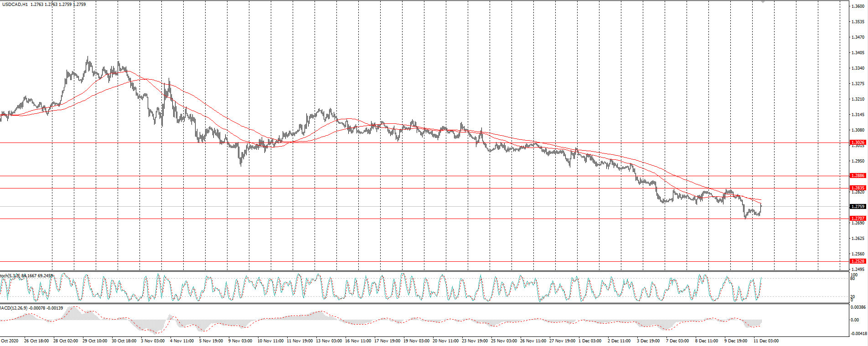The width and height of the screenshot is (868, 346).
Task: Click the 4 Nov 11:00 time label
Action: pyautogui.click(x=182, y=341)
